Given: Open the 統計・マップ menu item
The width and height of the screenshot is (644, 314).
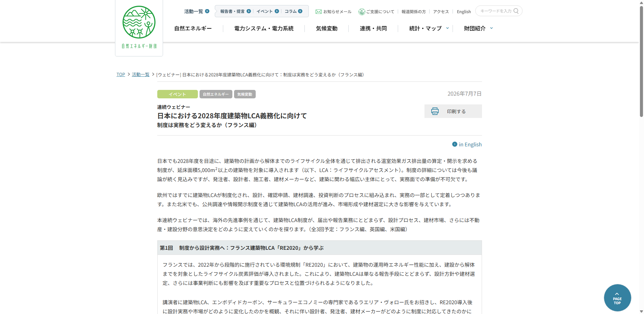Looking at the screenshot, I should point(425,28).
